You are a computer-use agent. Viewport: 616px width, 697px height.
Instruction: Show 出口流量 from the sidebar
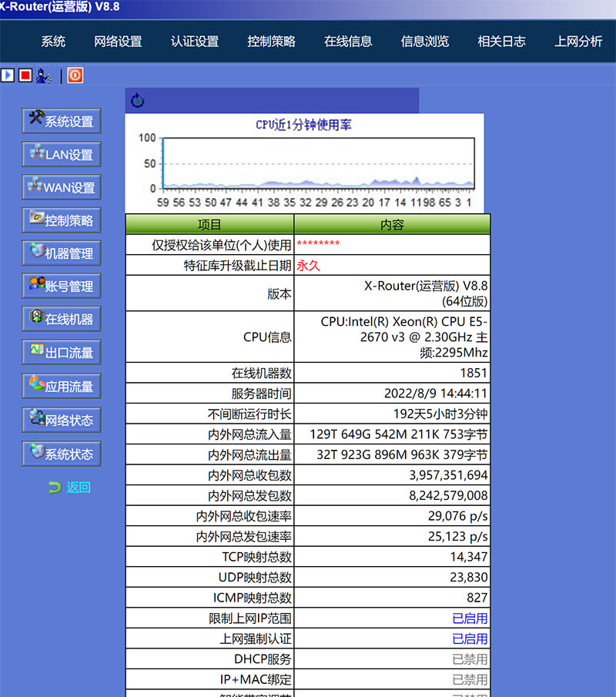[x=61, y=353]
